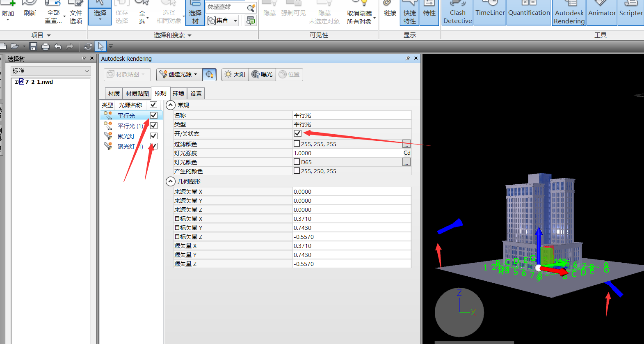Click the 选择树 ribbon button
Screen dimensions: 644x344
pos(195,13)
